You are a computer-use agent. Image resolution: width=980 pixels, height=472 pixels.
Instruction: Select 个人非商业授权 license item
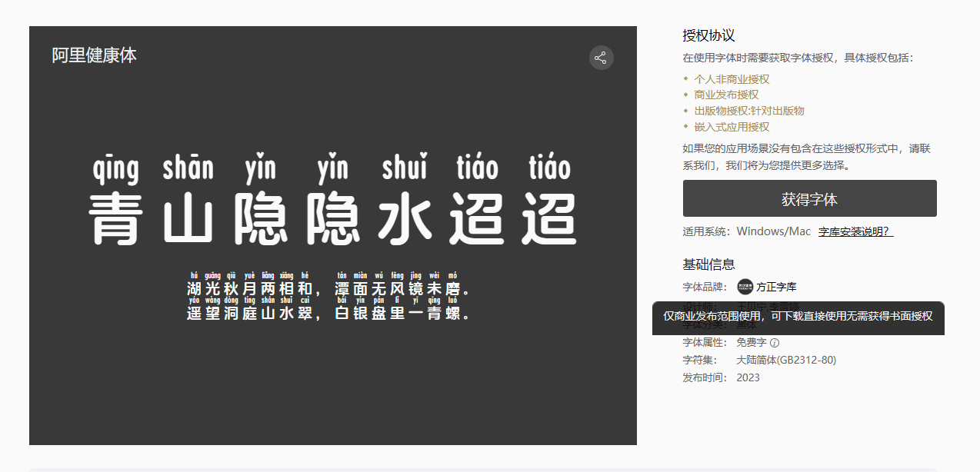pyautogui.click(x=732, y=79)
